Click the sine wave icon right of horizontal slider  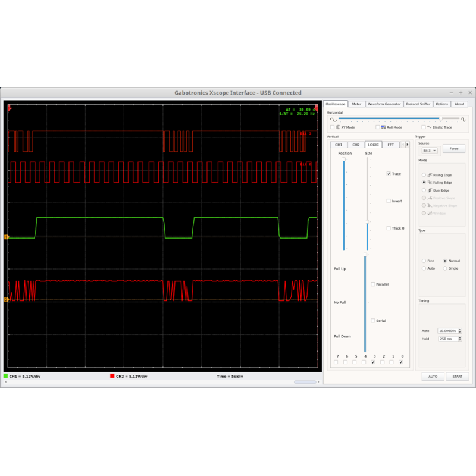click(x=464, y=118)
